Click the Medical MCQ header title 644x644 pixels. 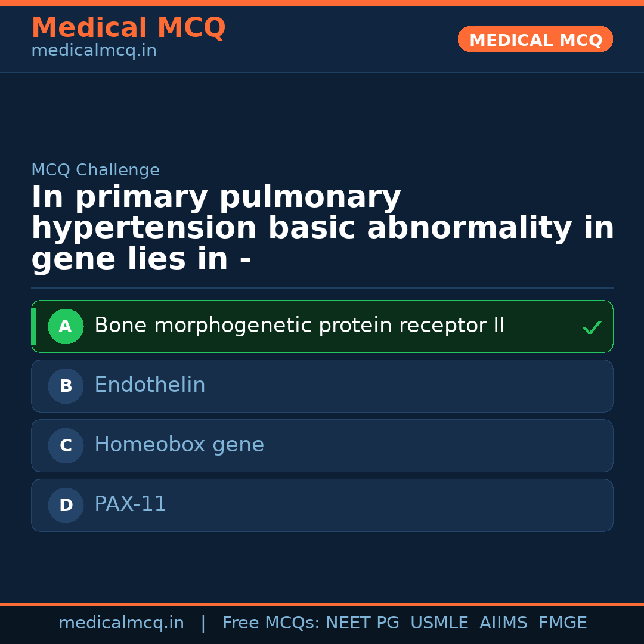pyautogui.click(x=128, y=28)
